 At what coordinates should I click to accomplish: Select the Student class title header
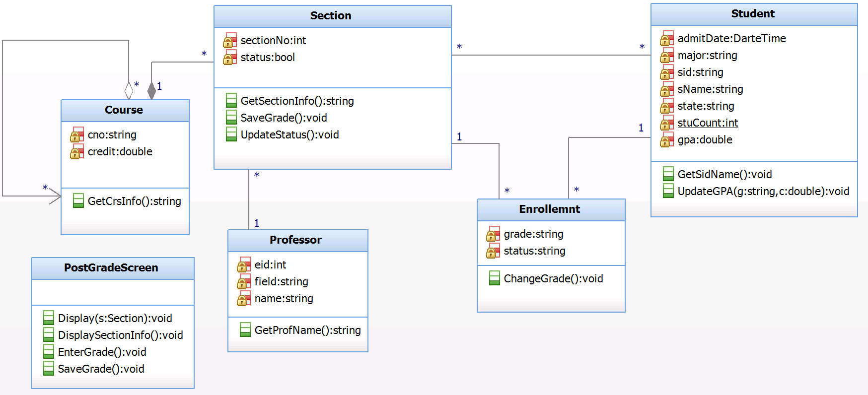(x=753, y=14)
